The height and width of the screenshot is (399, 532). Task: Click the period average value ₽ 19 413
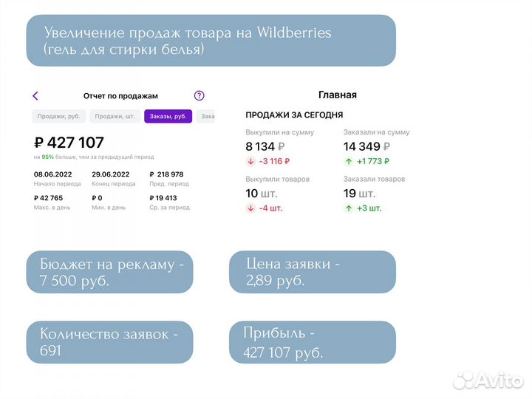point(163,198)
